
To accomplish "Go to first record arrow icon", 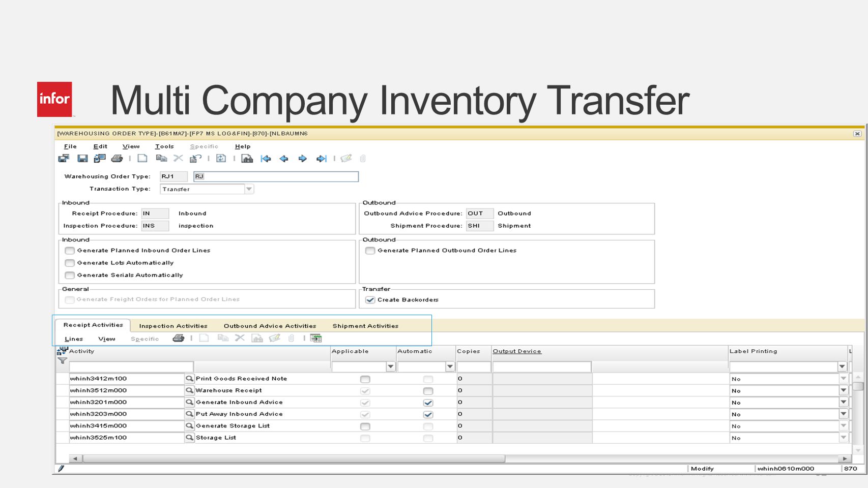I will pos(266,159).
